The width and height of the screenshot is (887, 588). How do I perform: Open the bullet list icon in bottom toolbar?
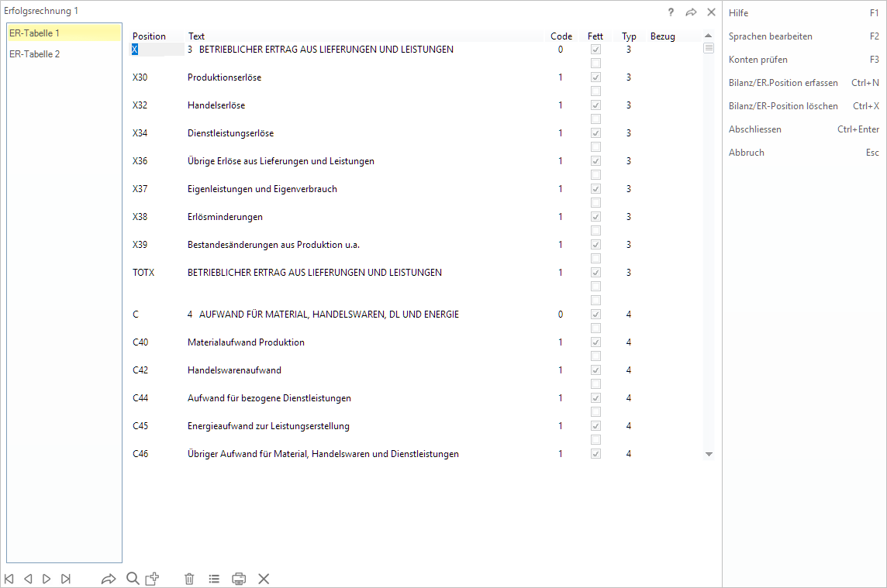click(214, 579)
